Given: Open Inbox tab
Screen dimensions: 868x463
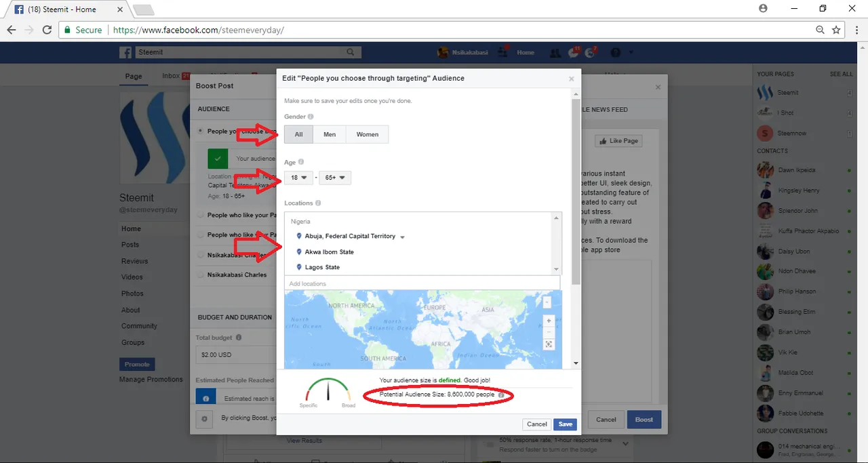Looking at the screenshot, I should 171,76.
